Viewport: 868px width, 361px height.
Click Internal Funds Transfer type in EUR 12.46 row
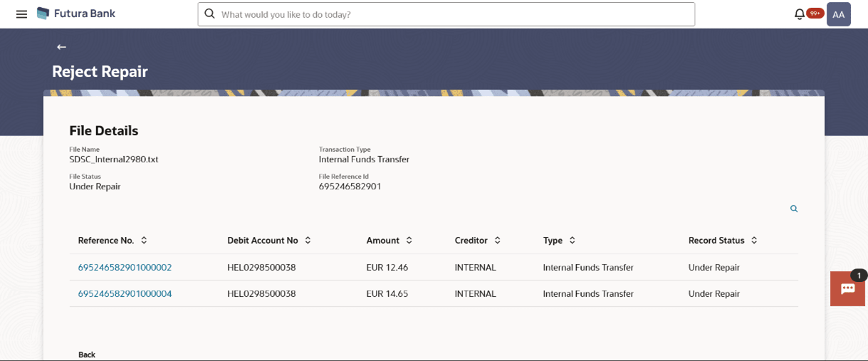(x=588, y=268)
